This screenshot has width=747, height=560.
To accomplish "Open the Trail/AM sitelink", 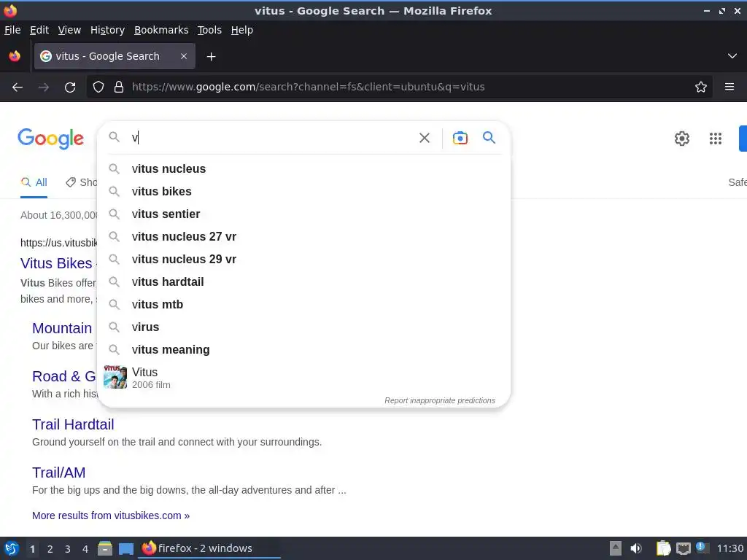I will coord(58,472).
